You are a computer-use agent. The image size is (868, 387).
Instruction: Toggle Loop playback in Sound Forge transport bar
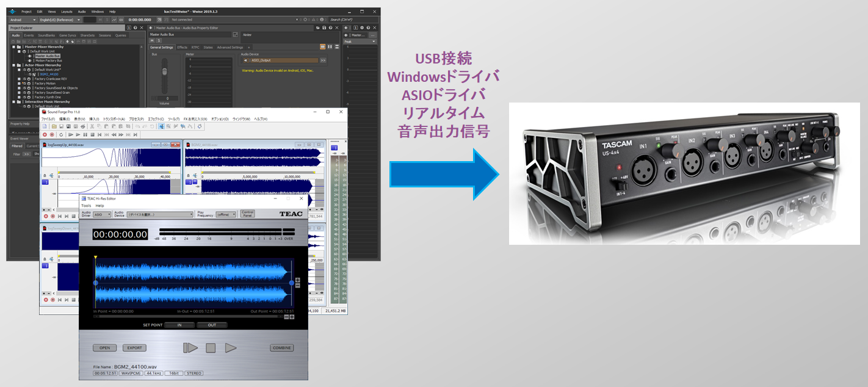point(61,134)
